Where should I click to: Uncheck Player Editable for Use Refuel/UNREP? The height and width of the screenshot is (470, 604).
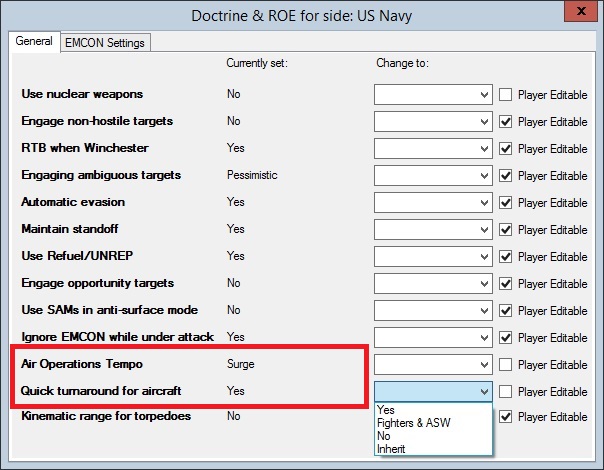pos(505,257)
